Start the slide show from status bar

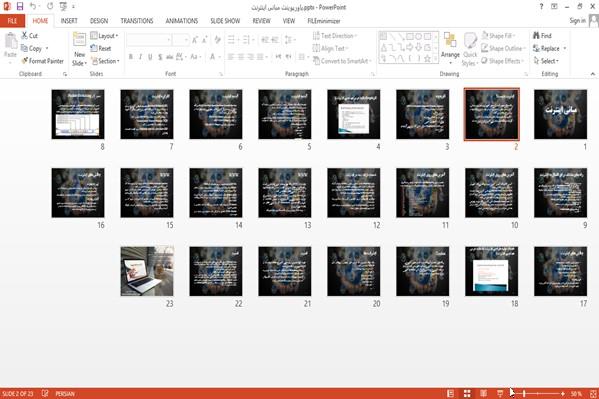pos(500,393)
